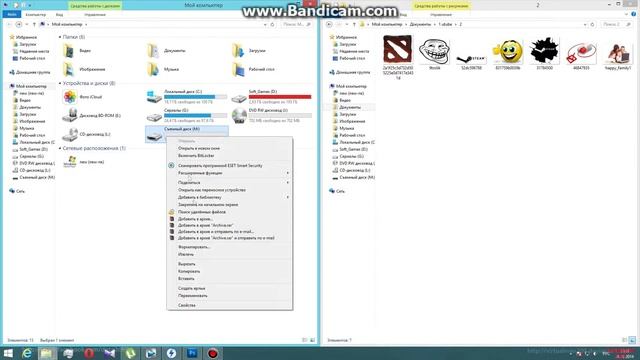Click the search box in Мой компьютер window

pyautogui.click(x=297, y=24)
